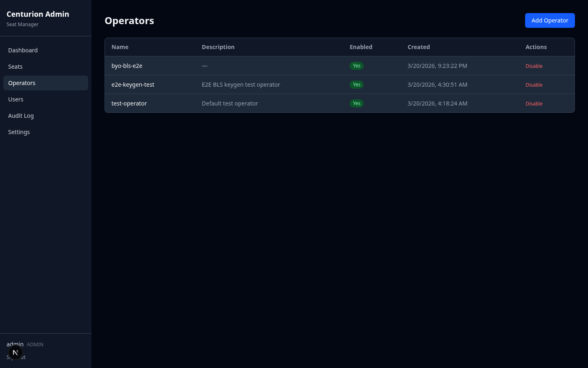This screenshot has width=588, height=368.
Task: Disable the e2e-keygen-test operator
Action: (534, 85)
